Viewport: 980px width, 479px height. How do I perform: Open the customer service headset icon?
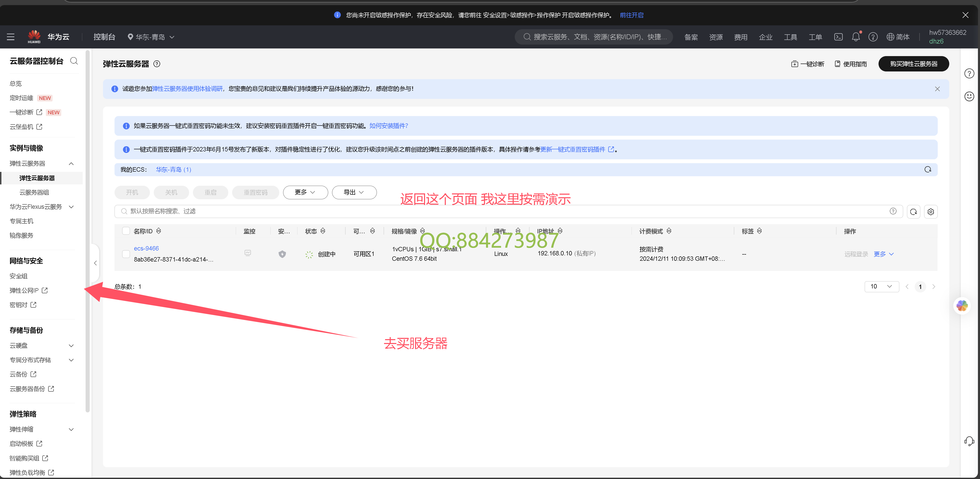pos(969,441)
